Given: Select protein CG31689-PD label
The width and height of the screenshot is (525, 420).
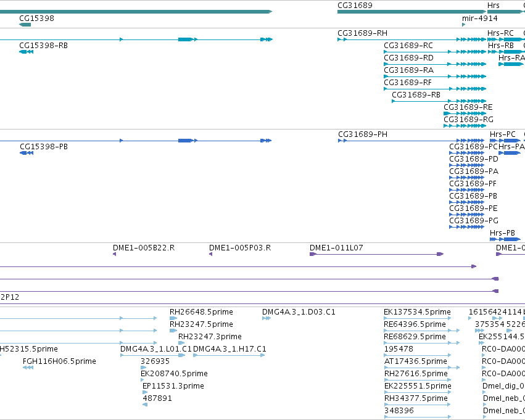Looking at the screenshot, I should click(x=473, y=159).
